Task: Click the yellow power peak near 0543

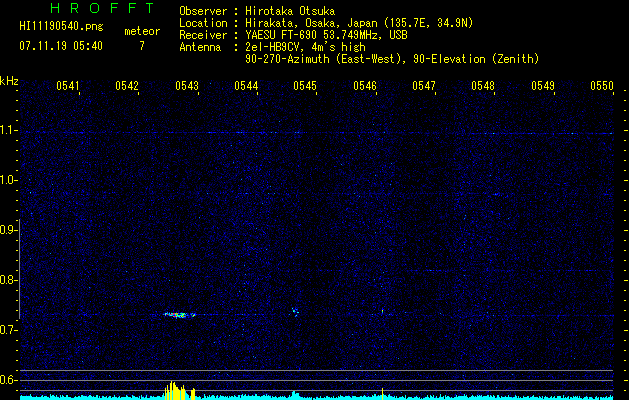Action: click(180, 390)
